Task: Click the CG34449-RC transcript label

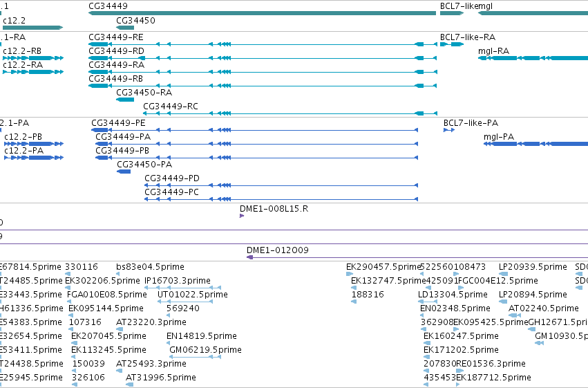Action: [x=171, y=107]
